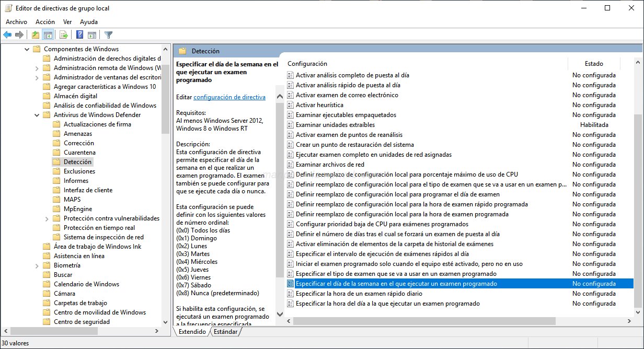Select Protección en tiempo real folder
This screenshot has width=644, height=349.
[x=99, y=228]
